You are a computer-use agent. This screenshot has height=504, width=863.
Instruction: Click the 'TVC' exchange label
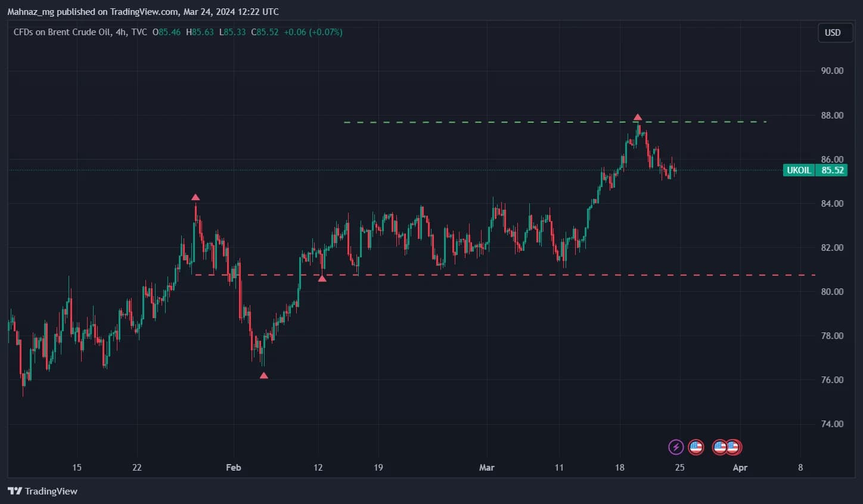pos(139,32)
